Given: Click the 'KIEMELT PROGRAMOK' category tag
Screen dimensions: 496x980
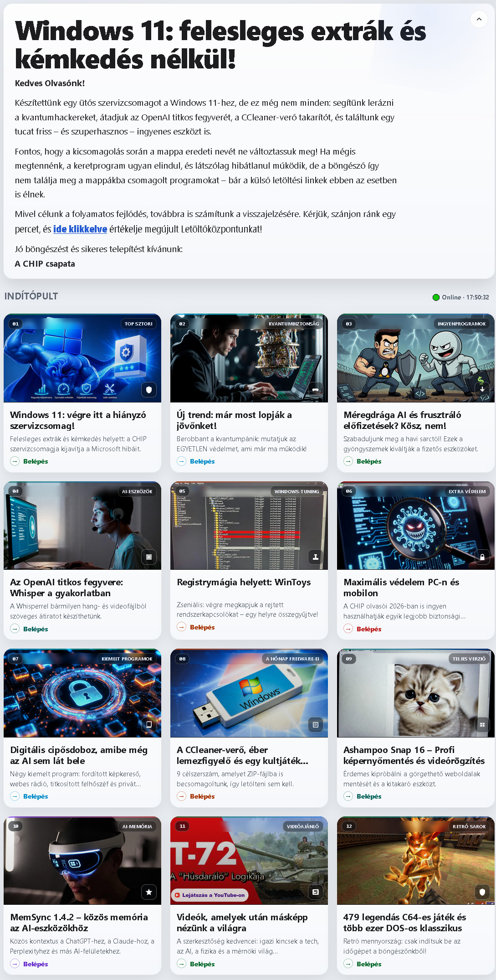Looking at the screenshot, I should (x=127, y=659).
